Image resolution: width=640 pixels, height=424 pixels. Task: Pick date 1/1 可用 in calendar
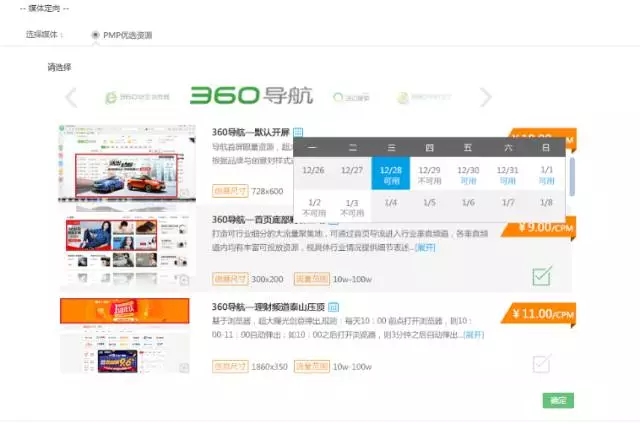pyautogui.click(x=546, y=175)
